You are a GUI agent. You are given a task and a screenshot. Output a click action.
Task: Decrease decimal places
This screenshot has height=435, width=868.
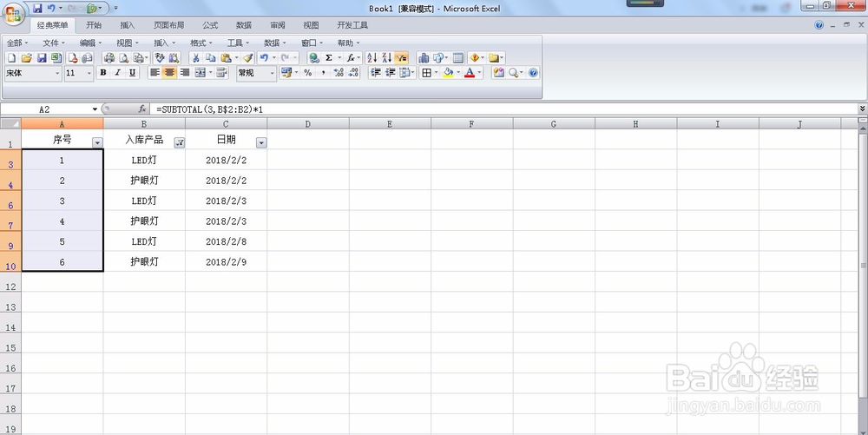(353, 73)
